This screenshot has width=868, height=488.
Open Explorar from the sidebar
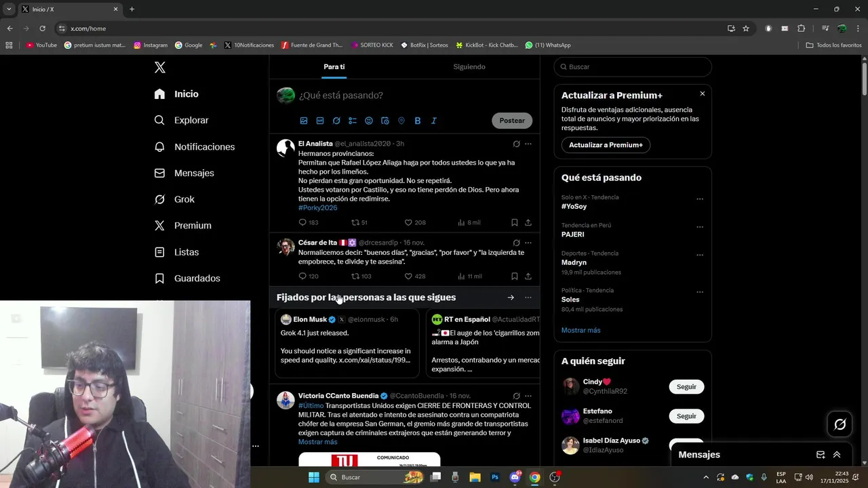(x=181, y=120)
